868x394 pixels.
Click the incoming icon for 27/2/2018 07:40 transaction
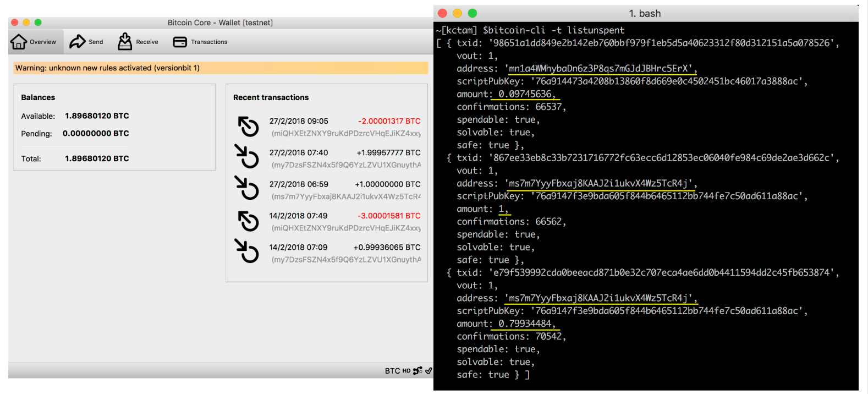[246, 156]
